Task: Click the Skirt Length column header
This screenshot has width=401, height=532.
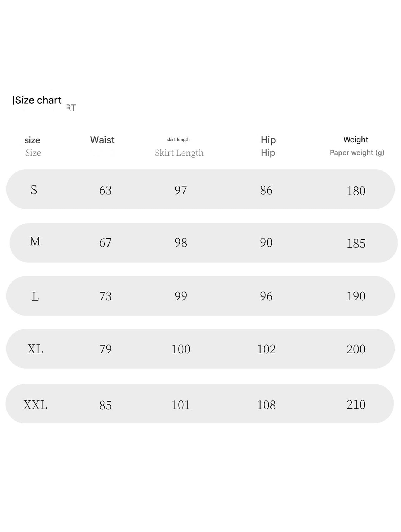Action: (x=179, y=153)
